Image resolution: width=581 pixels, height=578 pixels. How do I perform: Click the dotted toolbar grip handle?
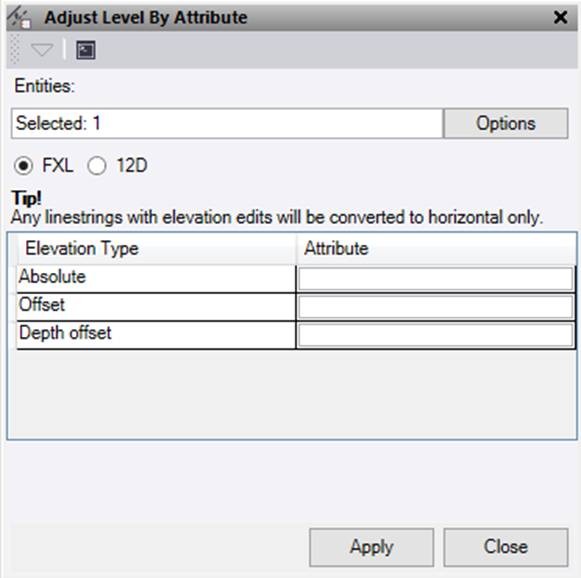point(14,49)
